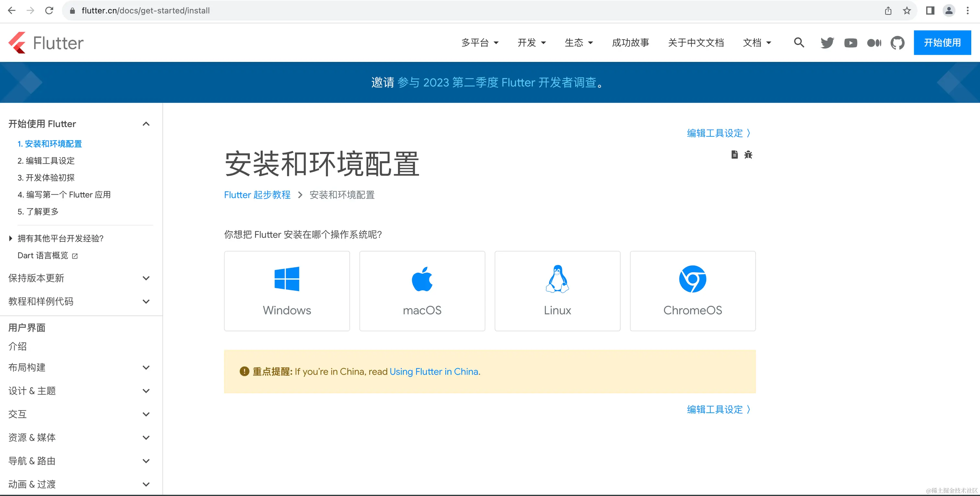Click the 用户界面 sidebar heading

tap(27, 328)
